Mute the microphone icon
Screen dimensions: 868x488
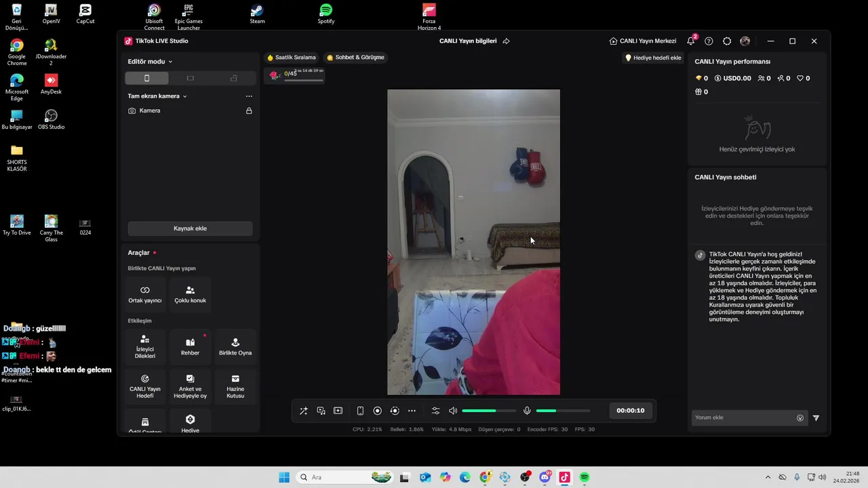click(527, 411)
